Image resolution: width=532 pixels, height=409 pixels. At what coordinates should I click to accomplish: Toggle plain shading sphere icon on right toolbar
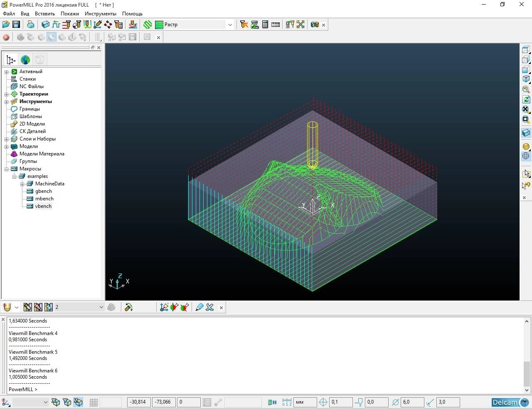click(526, 146)
